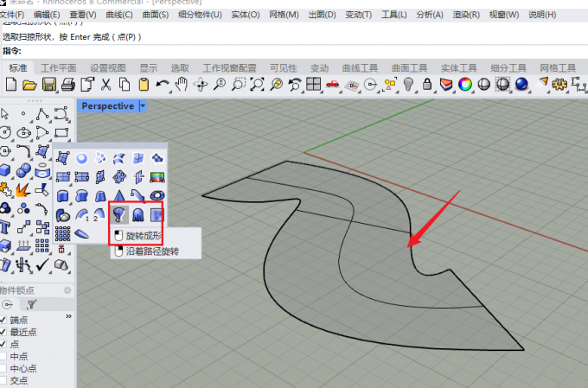The height and width of the screenshot is (388, 588).
Task: Select the Text object tool (T icon)
Action: [x=5, y=227]
